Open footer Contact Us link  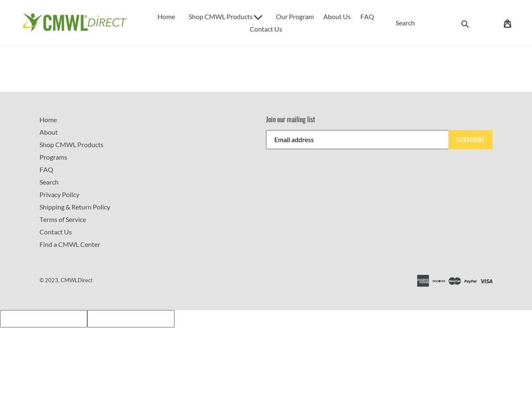pyautogui.click(x=55, y=232)
